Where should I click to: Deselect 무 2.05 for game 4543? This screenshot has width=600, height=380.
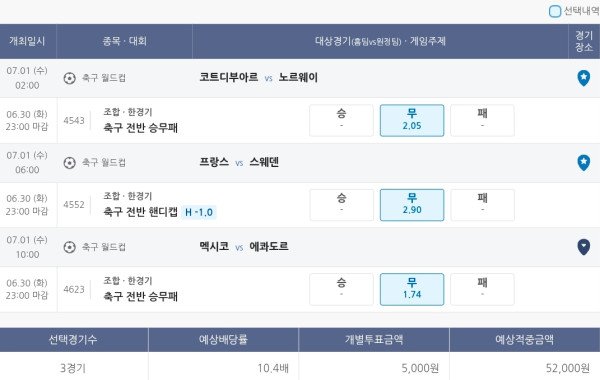click(412, 120)
